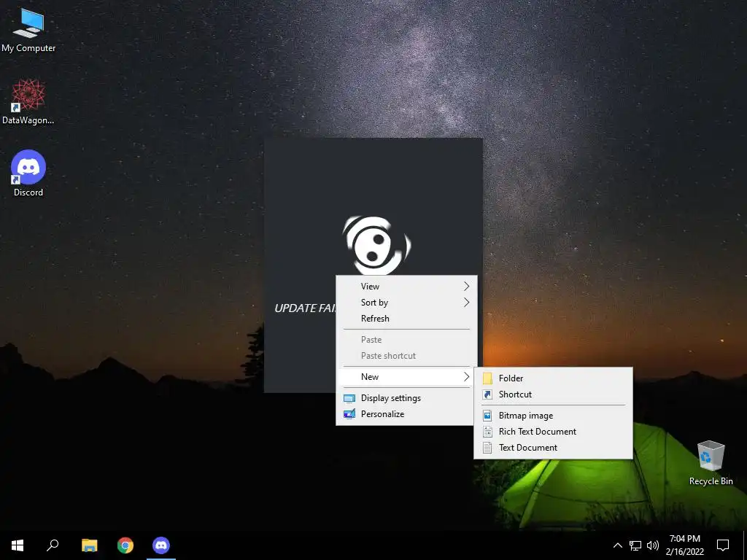Select the New menu entry

point(406,377)
